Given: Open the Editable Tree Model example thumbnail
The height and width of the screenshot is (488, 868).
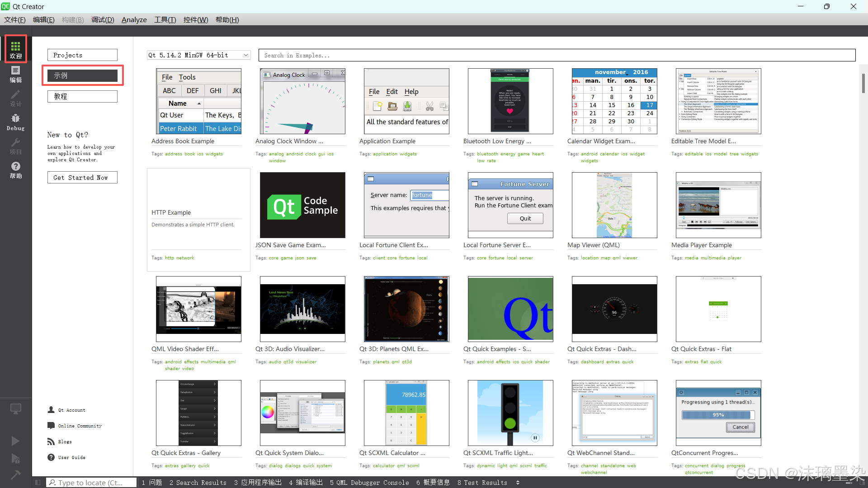Looking at the screenshot, I should (718, 101).
